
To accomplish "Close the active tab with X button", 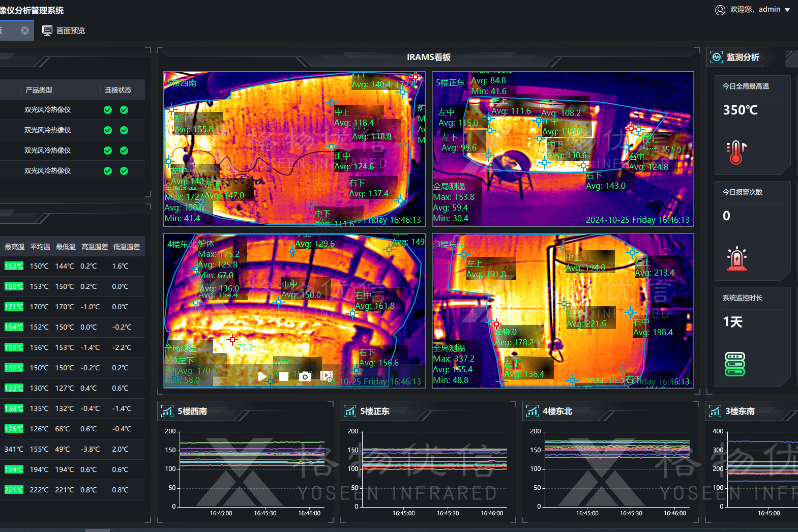I will click(25, 31).
